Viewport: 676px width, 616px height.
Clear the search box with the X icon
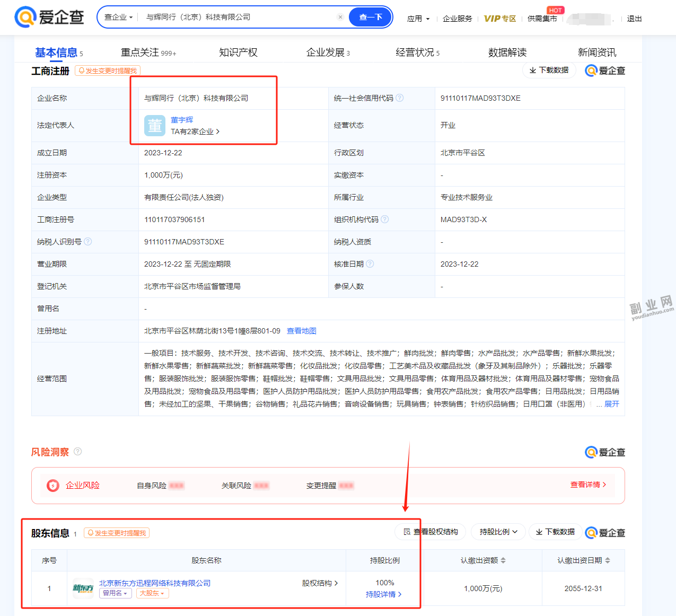click(x=340, y=17)
